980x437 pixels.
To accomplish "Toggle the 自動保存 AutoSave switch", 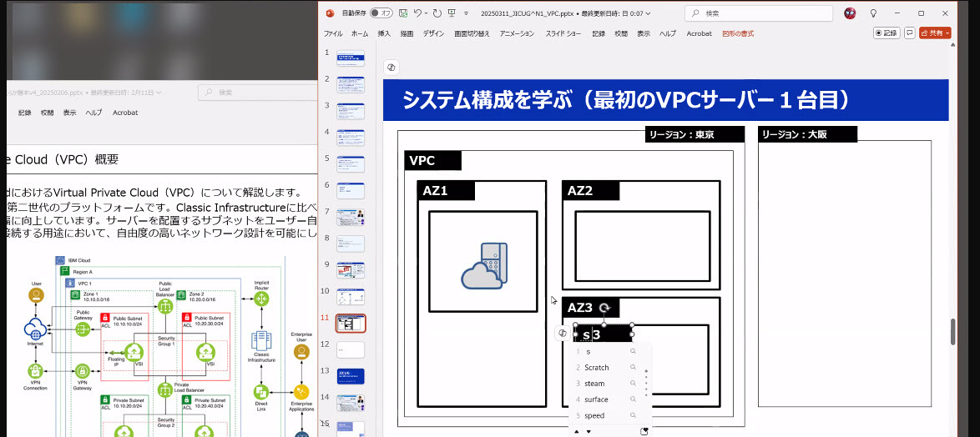I will click(x=381, y=13).
